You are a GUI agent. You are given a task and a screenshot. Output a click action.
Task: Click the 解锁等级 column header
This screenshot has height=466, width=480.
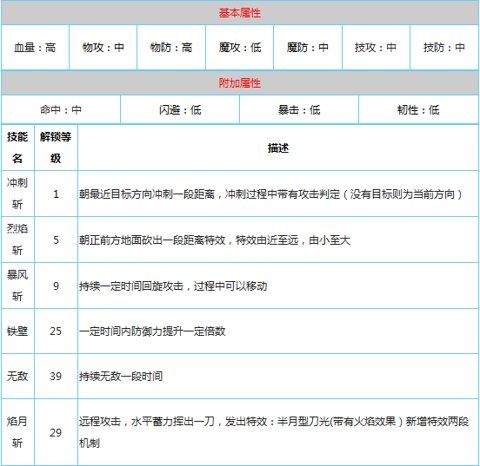[x=56, y=147]
